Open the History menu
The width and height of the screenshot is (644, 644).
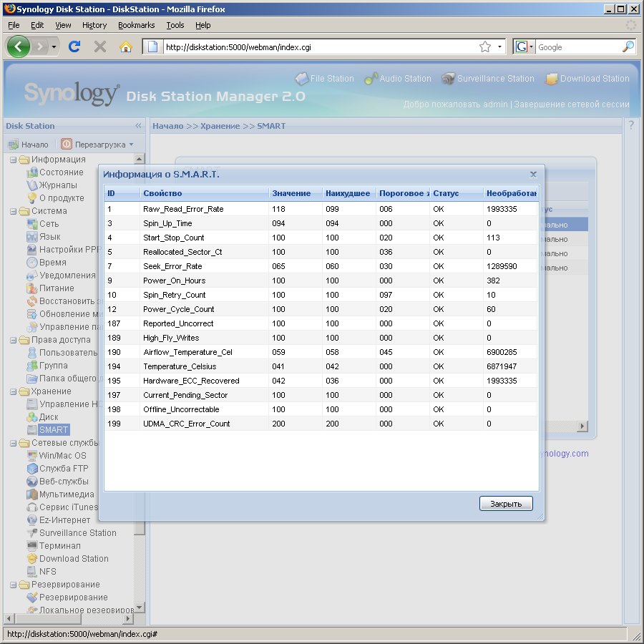(94, 25)
